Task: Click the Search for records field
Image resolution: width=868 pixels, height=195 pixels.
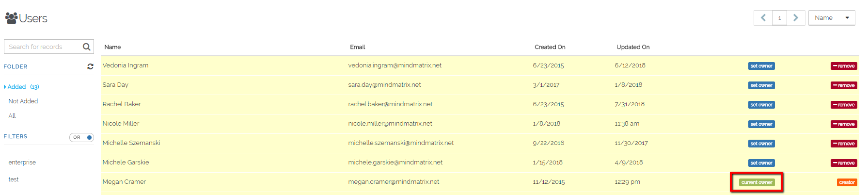Action: [44, 47]
